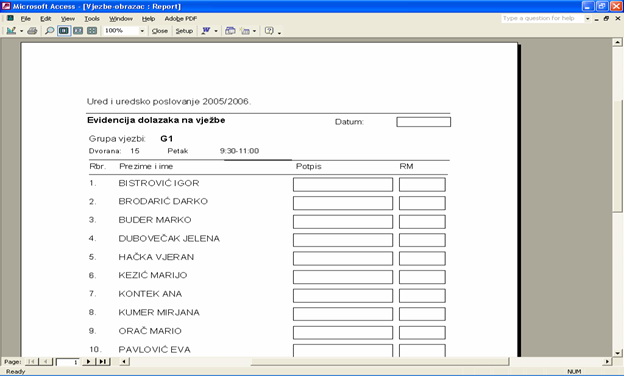626x377 pixels.
Task: Click the Close button in toolbar
Action: pos(160,31)
